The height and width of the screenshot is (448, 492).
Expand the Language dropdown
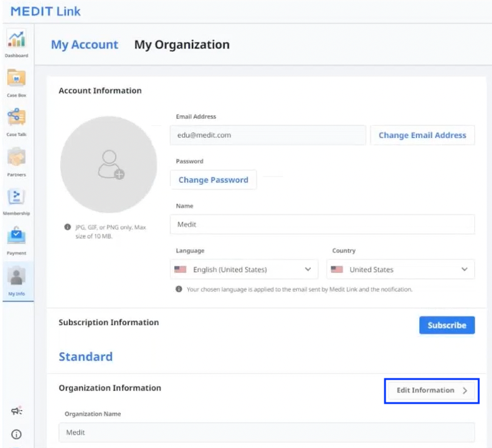(244, 270)
